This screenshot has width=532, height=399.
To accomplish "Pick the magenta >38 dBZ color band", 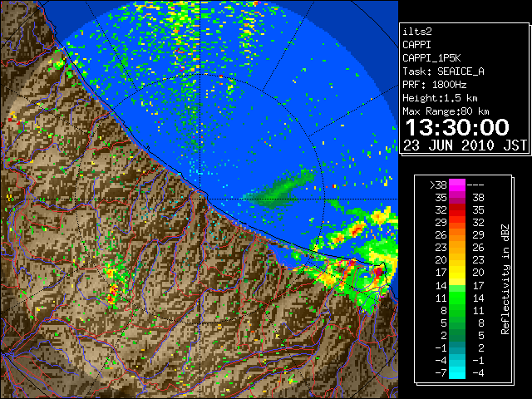I will click(457, 185).
